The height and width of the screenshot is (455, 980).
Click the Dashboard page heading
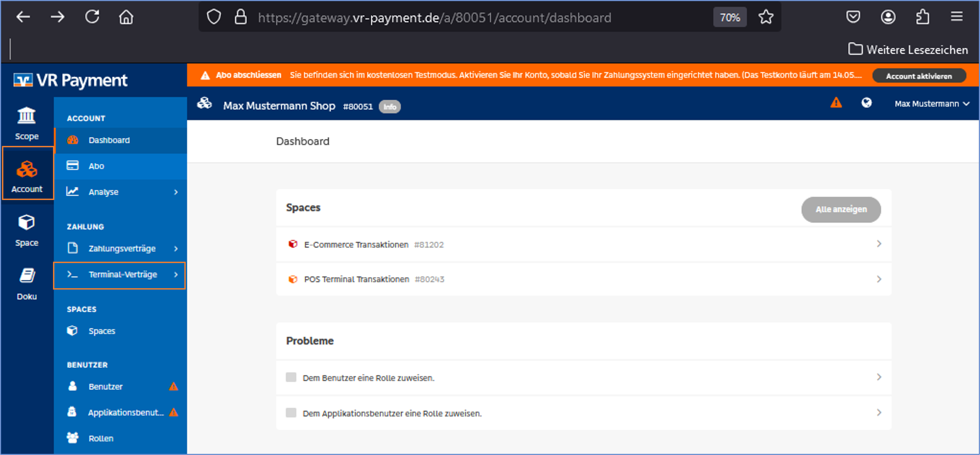tap(303, 141)
